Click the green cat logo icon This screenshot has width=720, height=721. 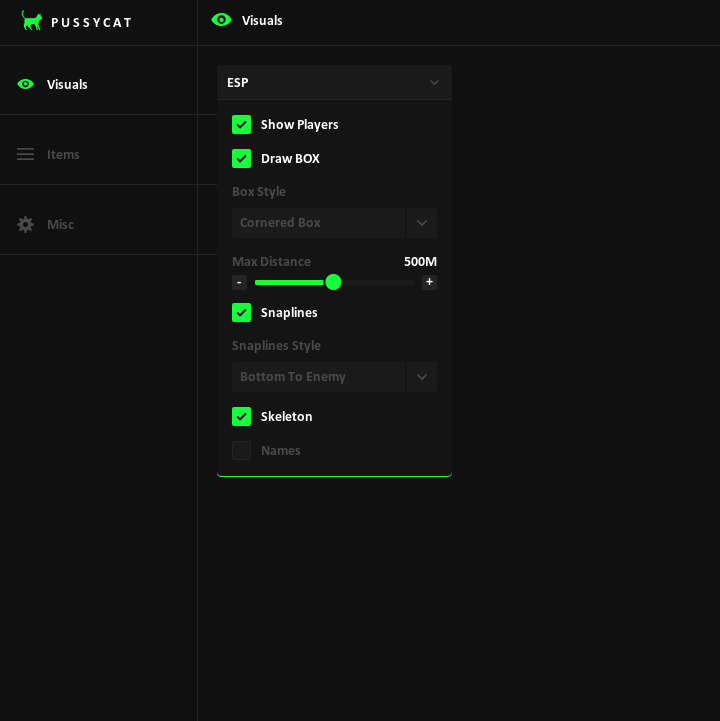coord(32,21)
